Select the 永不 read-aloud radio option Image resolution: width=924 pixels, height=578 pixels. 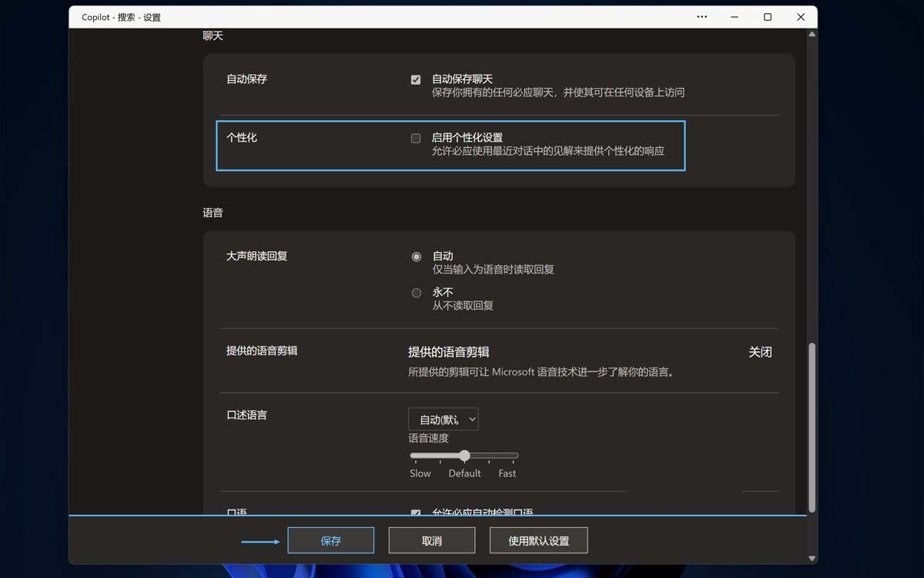(x=417, y=293)
